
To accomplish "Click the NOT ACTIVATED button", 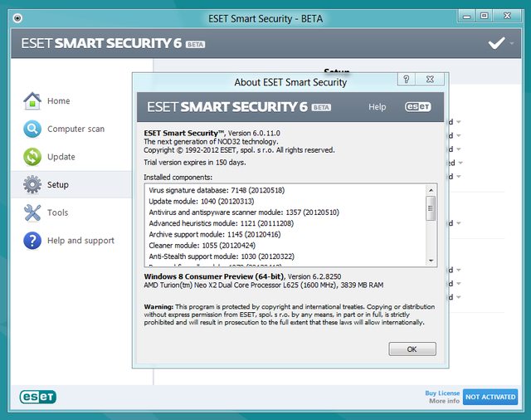I will 490,397.
